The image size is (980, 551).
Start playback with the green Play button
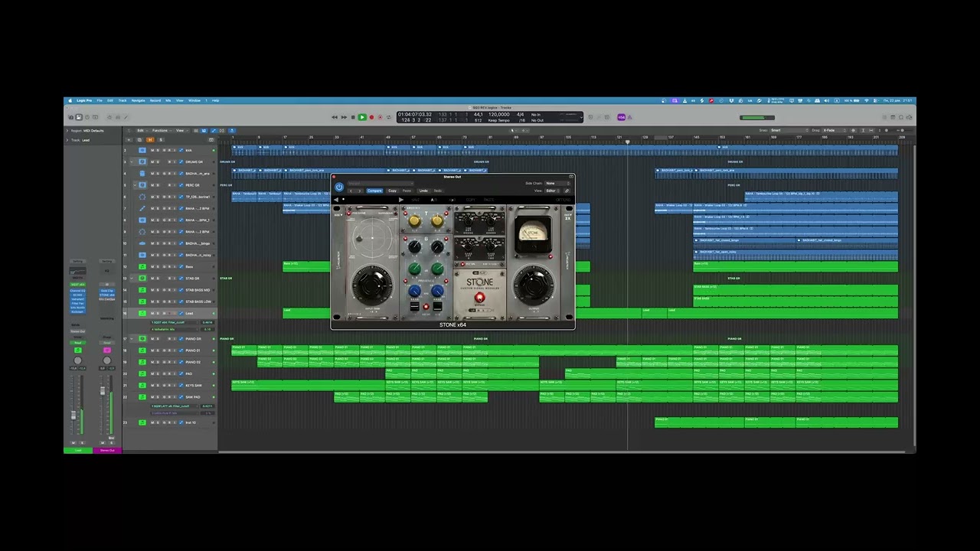pos(362,117)
